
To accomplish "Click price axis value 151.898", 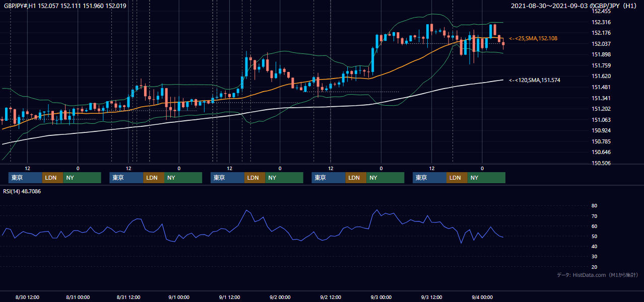I will click(601, 55).
